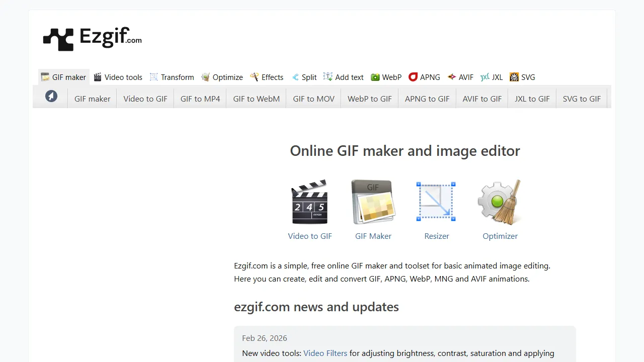Click Video tools in the top menu
Image resolution: width=644 pixels, height=362 pixels.
coord(118,77)
